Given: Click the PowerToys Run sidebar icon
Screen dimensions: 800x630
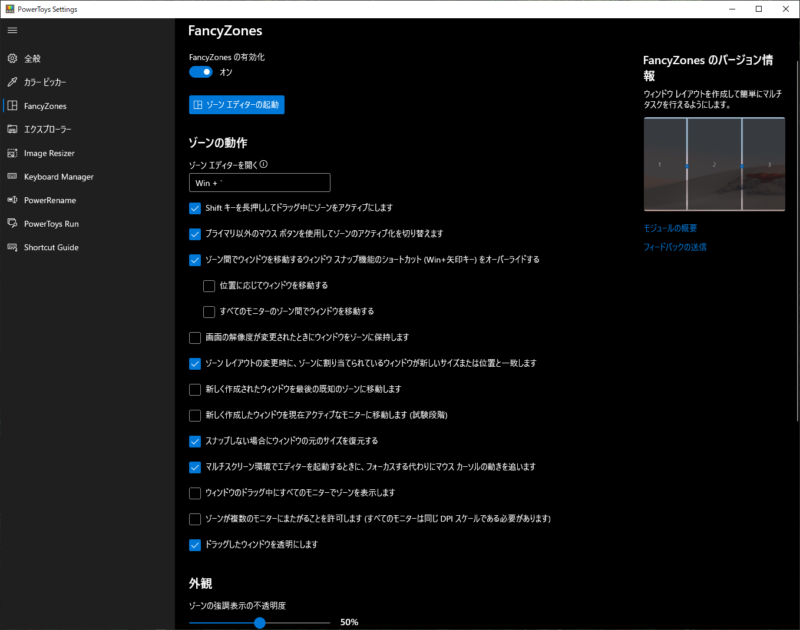Looking at the screenshot, I should (x=12, y=223).
